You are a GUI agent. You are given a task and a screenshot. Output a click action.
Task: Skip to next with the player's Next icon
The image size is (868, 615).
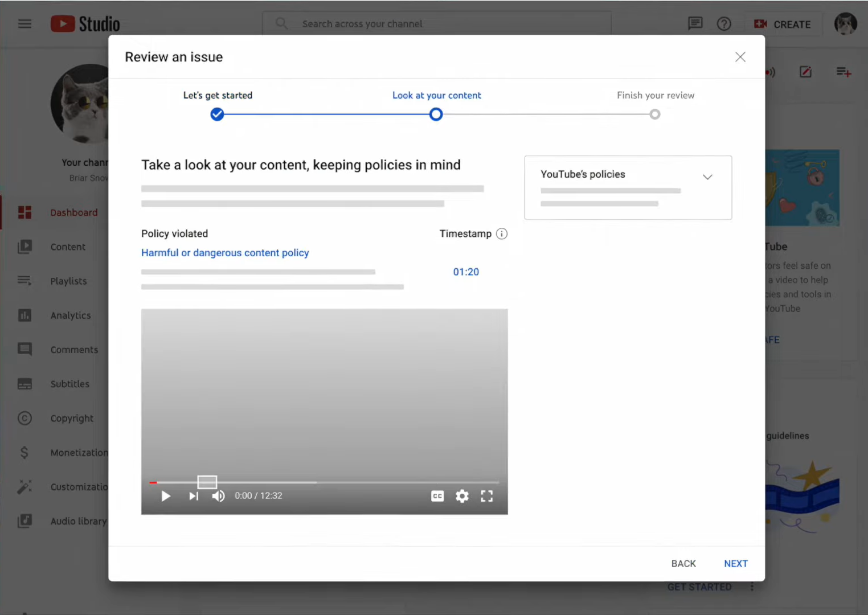pyautogui.click(x=194, y=496)
